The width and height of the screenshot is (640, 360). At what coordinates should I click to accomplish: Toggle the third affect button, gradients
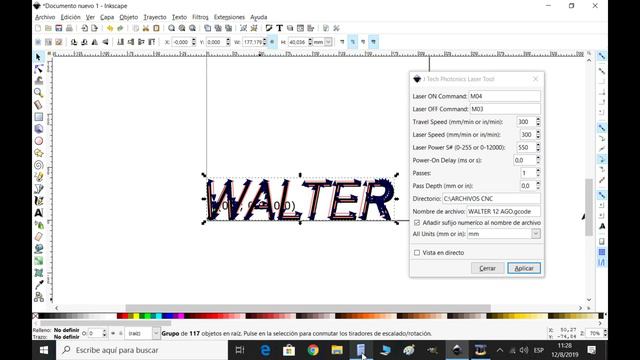click(x=363, y=42)
